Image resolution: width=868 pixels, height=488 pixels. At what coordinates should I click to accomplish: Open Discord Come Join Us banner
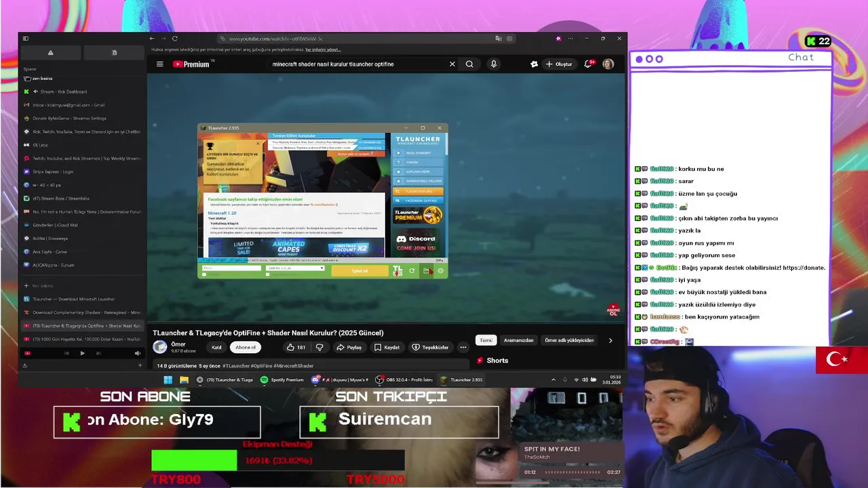[418, 241]
